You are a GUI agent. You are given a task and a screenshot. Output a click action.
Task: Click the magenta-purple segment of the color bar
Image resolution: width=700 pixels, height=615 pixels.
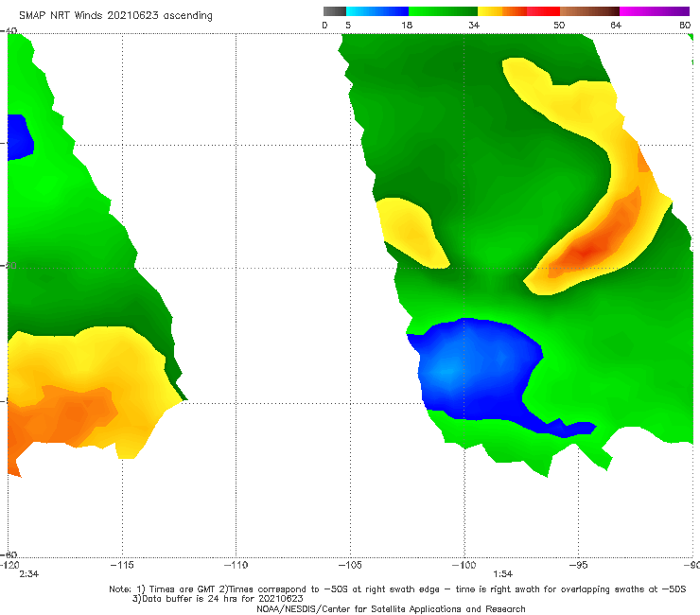pyautogui.click(x=655, y=11)
